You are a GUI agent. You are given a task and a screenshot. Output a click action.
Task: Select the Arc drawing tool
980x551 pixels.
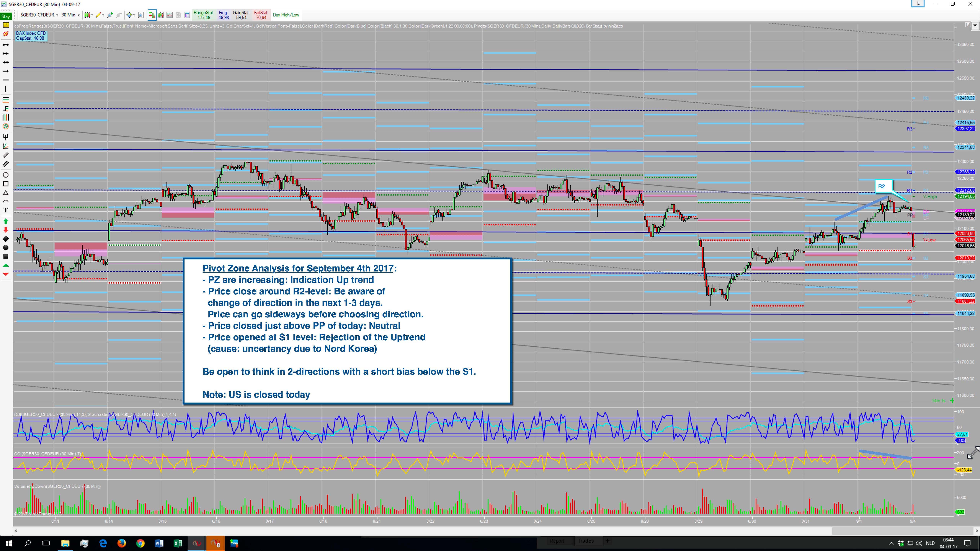click(6, 201)
